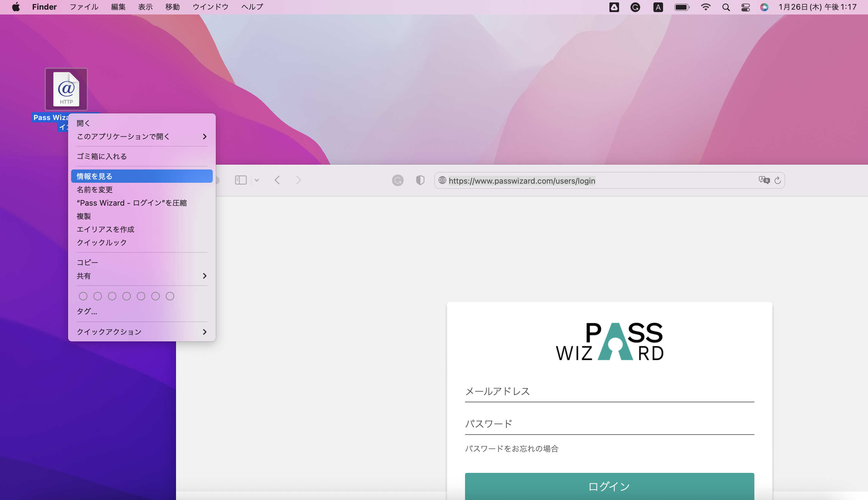
Task: Select the sixth tag color circle
Action: [x=156, y=296]
